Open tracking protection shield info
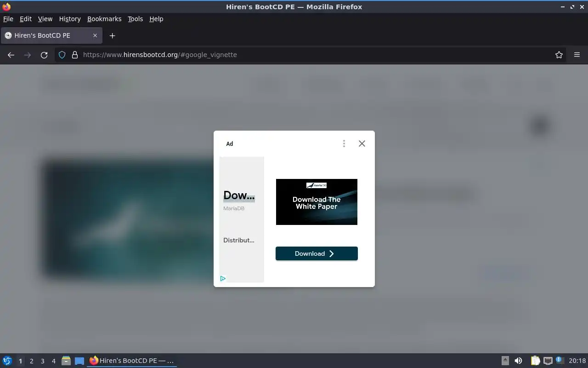 pyautogui.click(x=62, y=55)
